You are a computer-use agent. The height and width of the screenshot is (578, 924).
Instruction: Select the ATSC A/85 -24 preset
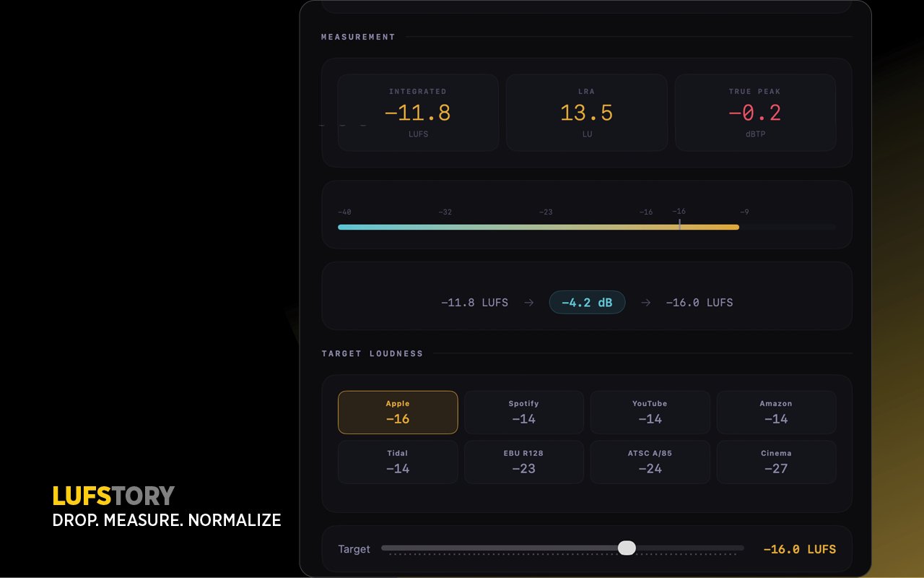click(x=649, y=462)
